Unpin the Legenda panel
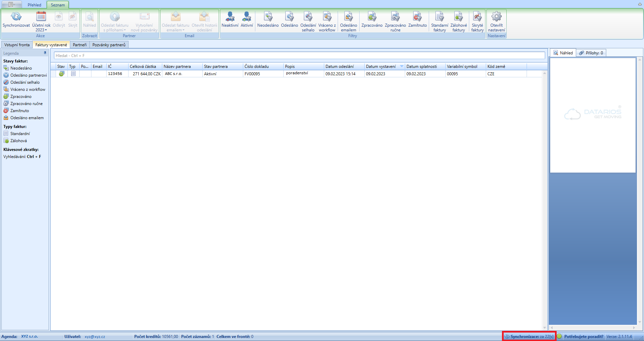Image resolution: width=644 pixels, height=341 pixels. coord(45,53)
